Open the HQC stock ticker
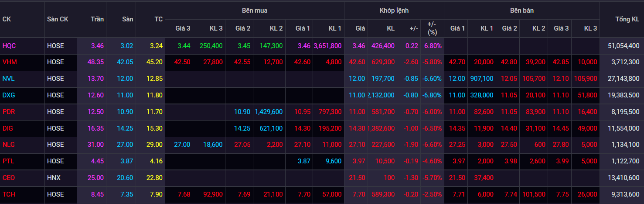644x204 pixels. pos(9,45)
